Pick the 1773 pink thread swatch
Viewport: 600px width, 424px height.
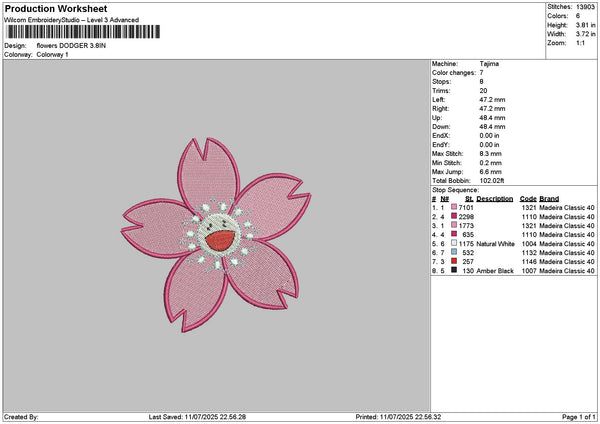(454, 225)
